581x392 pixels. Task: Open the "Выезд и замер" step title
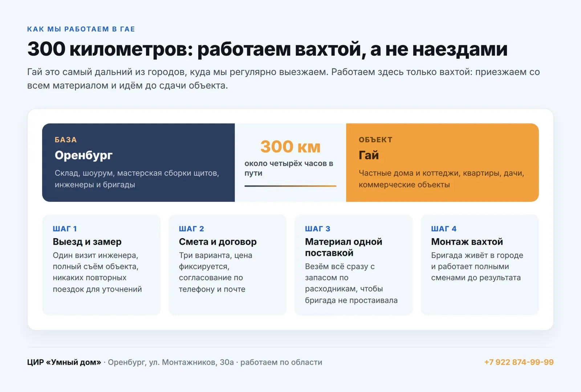point(87,242)
